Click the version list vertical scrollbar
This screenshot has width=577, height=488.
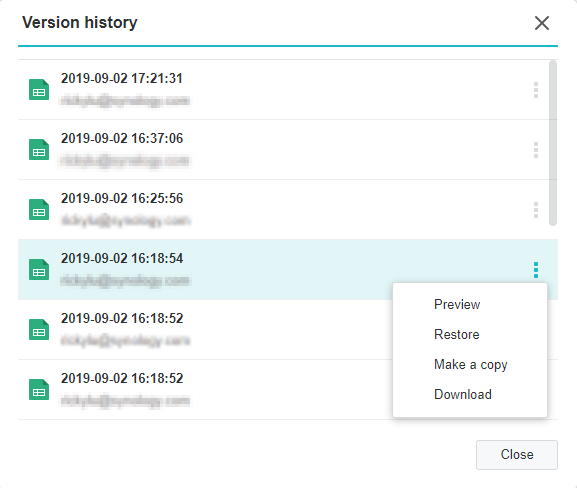(x=553, y=143)
